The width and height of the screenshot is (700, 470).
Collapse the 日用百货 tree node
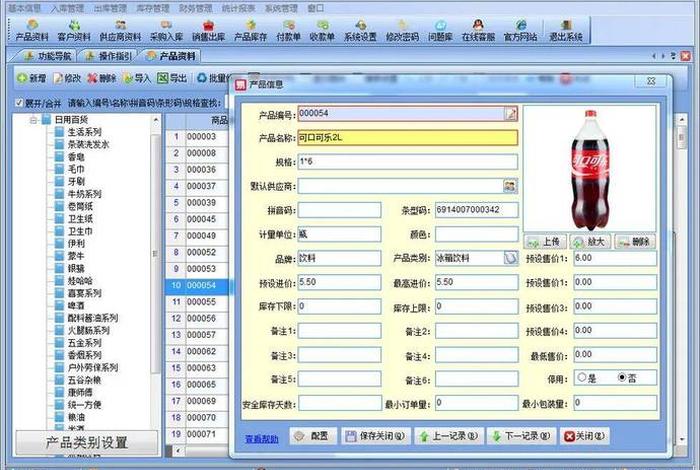[33, 120]
